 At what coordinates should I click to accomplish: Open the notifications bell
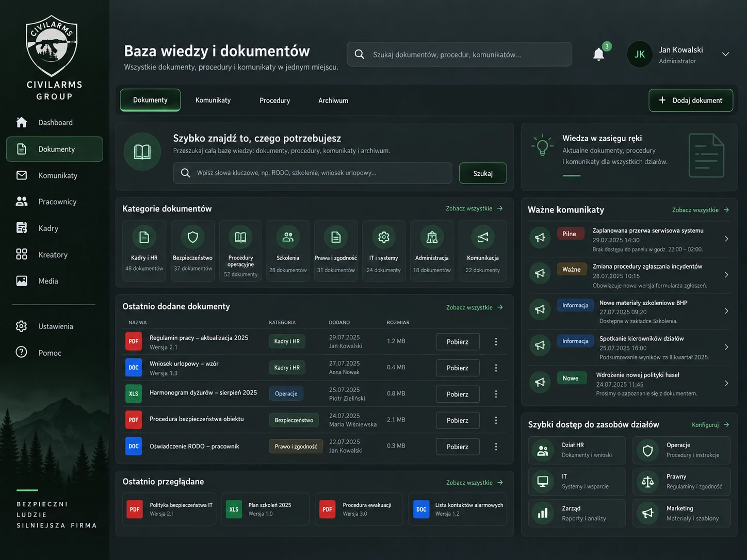click(598, 54)
